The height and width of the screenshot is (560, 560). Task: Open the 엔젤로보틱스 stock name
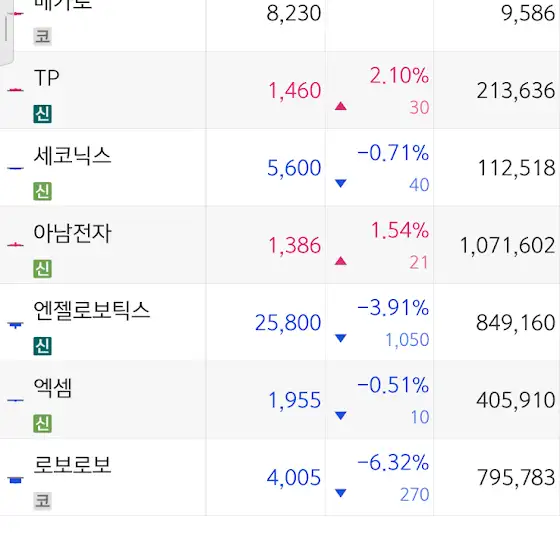coord(91,310)
